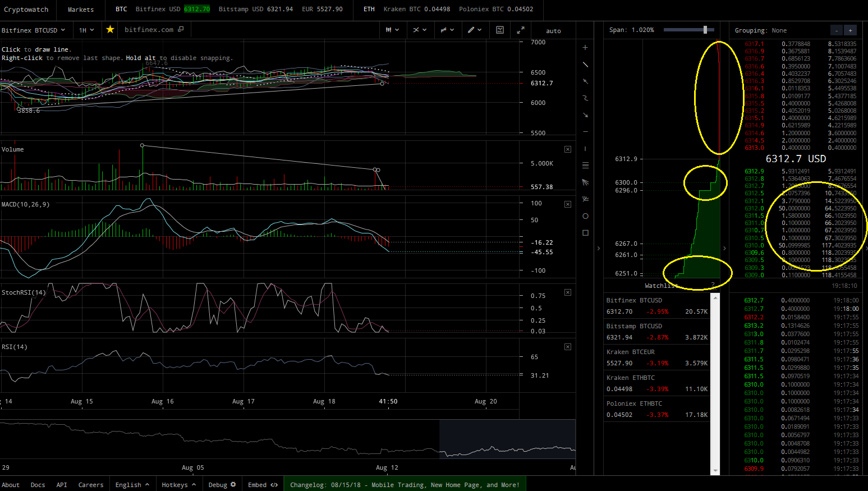
Task: Open the 1H timeframe dropdown
Action: point(86,30)
